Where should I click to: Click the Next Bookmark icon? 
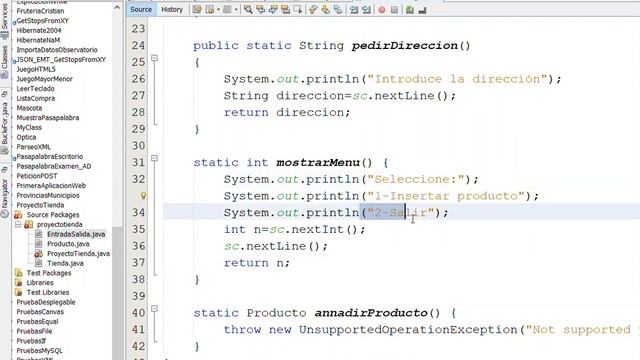325,9
